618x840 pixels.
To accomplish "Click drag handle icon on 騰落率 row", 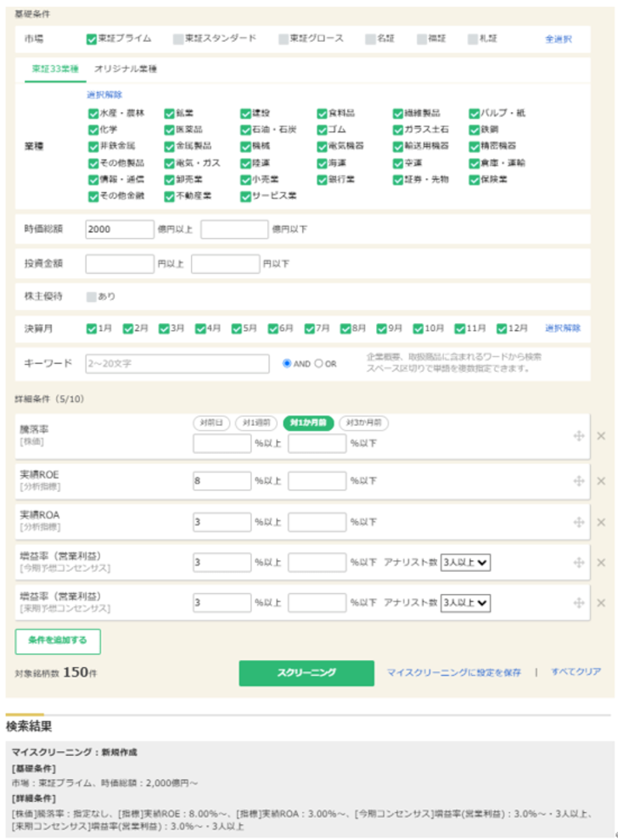I will coord(579,436).
